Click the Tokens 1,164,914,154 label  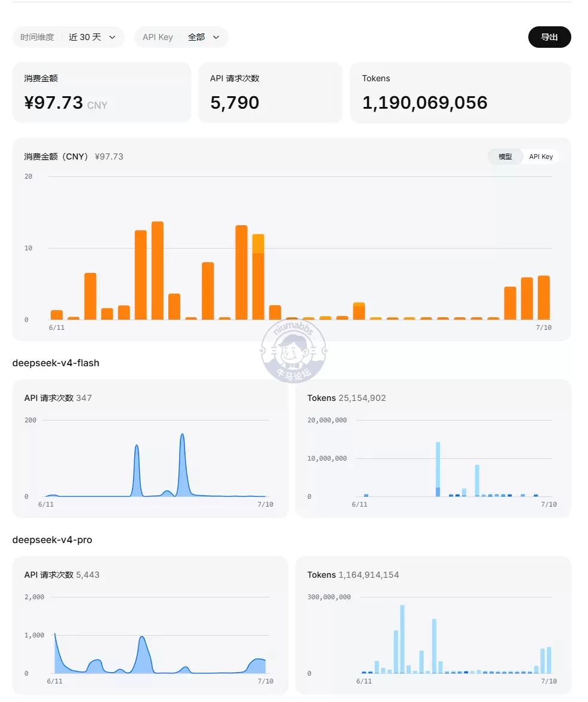(x=353, y=575)
